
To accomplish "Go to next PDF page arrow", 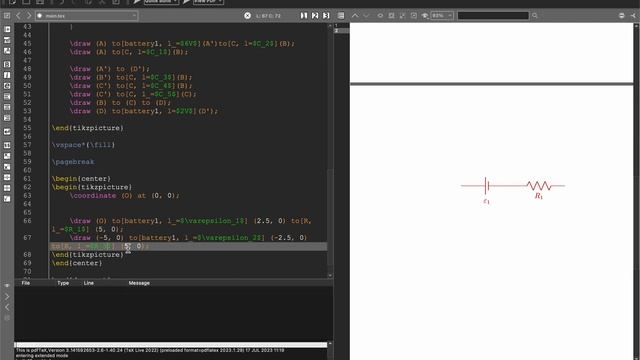I will [366, 16].
